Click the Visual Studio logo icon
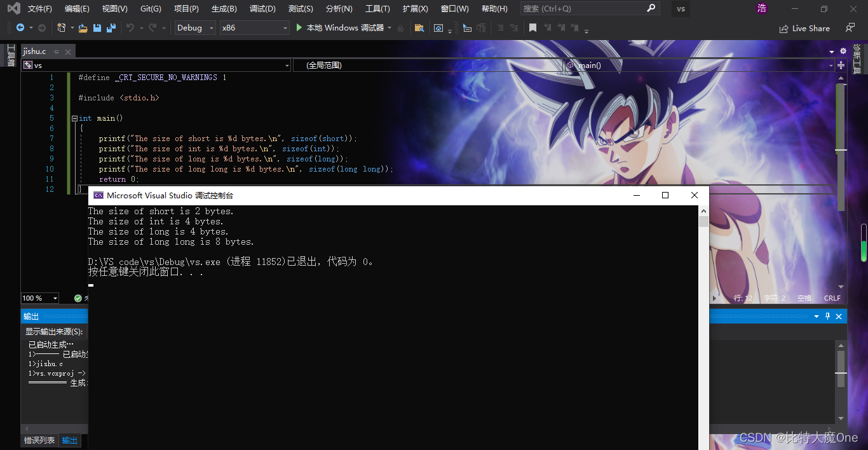The image size is (868, 450). (x=13, y=9)
